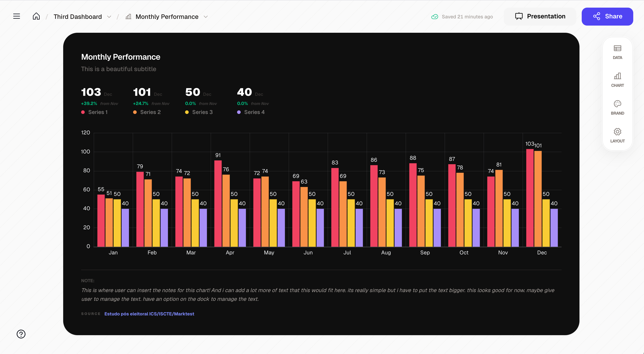Expand the Monthly Performance breadcrumb chevron
This screenshot has height=354, width=644.
pyautogui.click(x=206, y=17)
